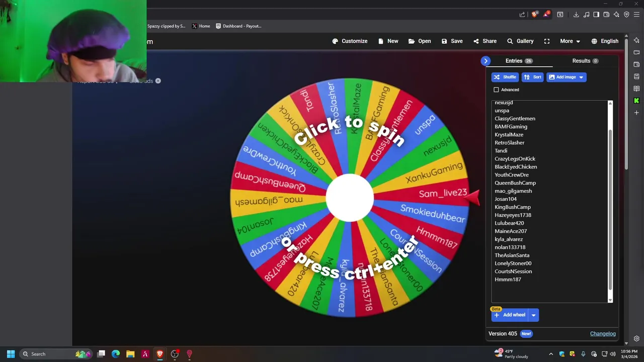Click the entries list scrollbar
The width and height of the screenshot is (644, 362).
[x=610, y=209]
